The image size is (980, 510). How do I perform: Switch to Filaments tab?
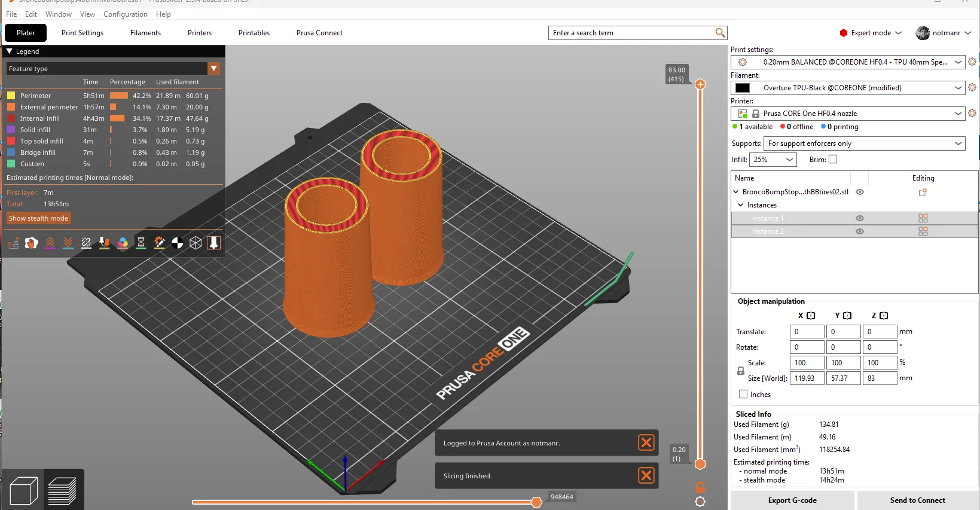pyautogui.click(x=145, y=33)
